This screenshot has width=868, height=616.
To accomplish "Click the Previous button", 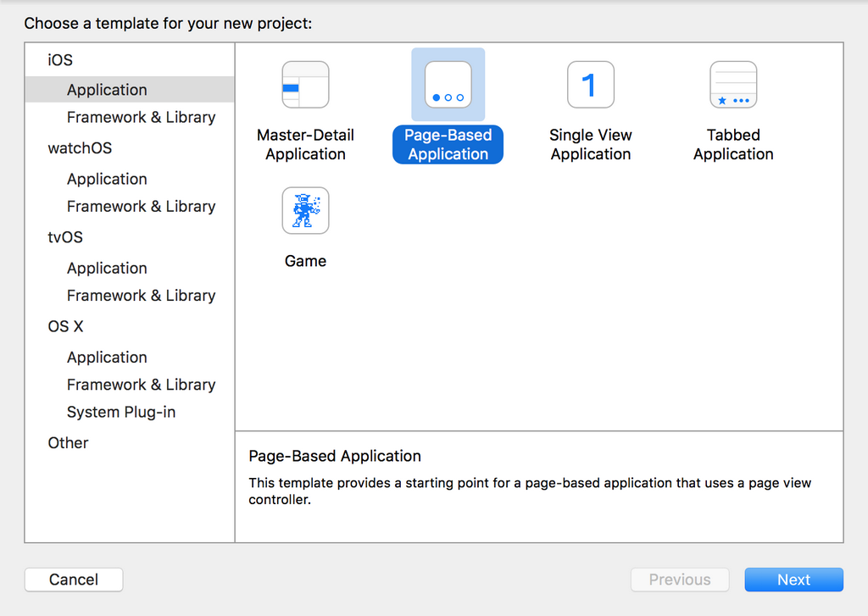I will click(x=680, y=580).
